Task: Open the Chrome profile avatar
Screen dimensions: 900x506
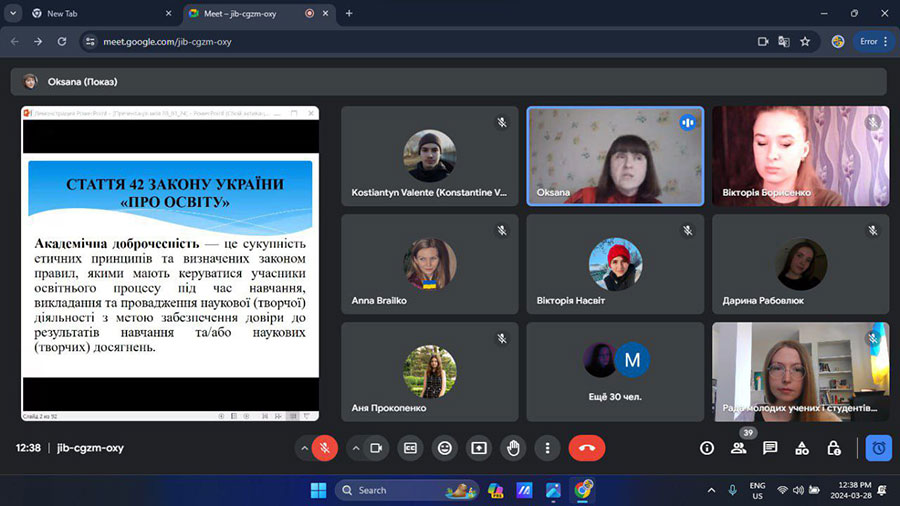Action: click(x=838, y=41)
